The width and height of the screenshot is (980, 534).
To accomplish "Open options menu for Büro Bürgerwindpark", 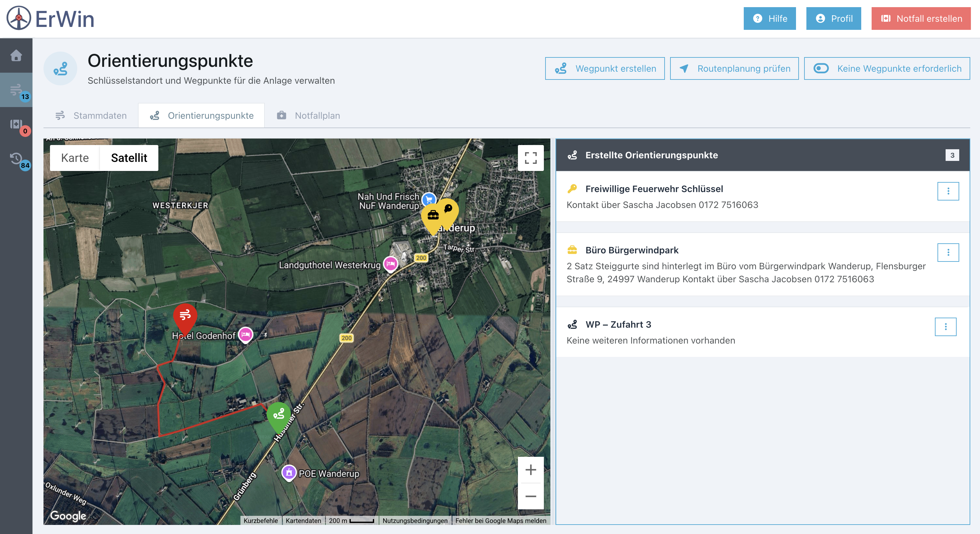I will 948,252.
